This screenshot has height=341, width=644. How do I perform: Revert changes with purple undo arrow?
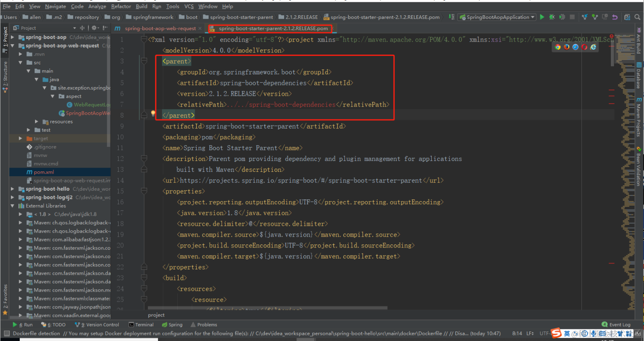click(615, 17)
